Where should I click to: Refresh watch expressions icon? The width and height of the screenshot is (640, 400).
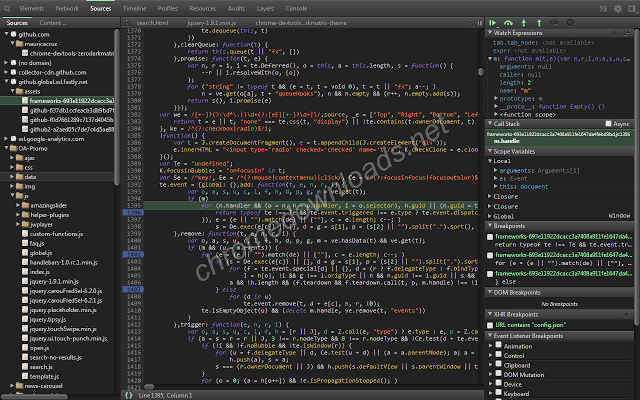click(x=626, y=33)
